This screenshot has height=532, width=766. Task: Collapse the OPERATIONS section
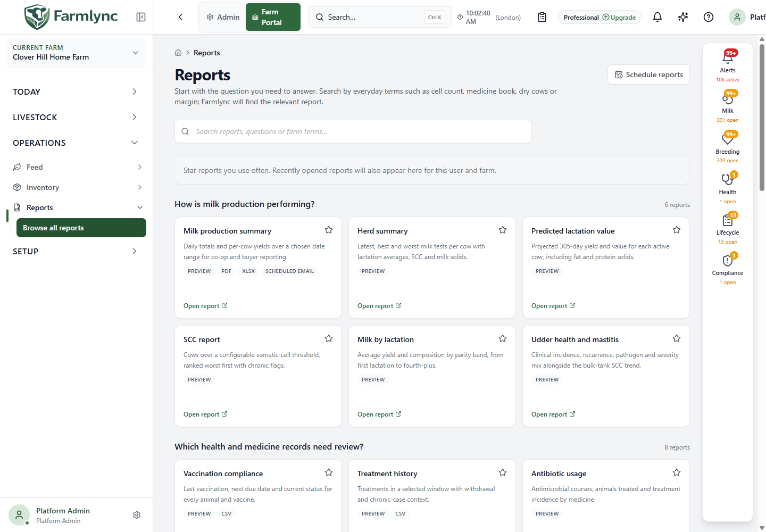coord(76,143)
